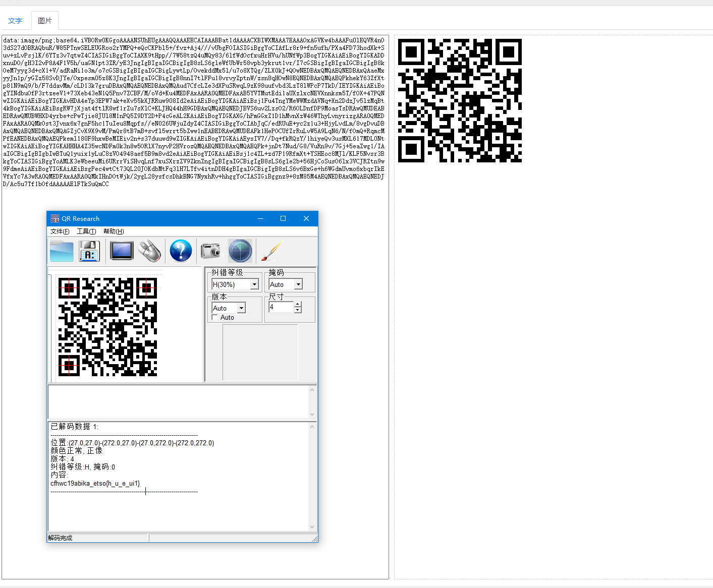Click the Save floppy disk icon

(89, 251)
